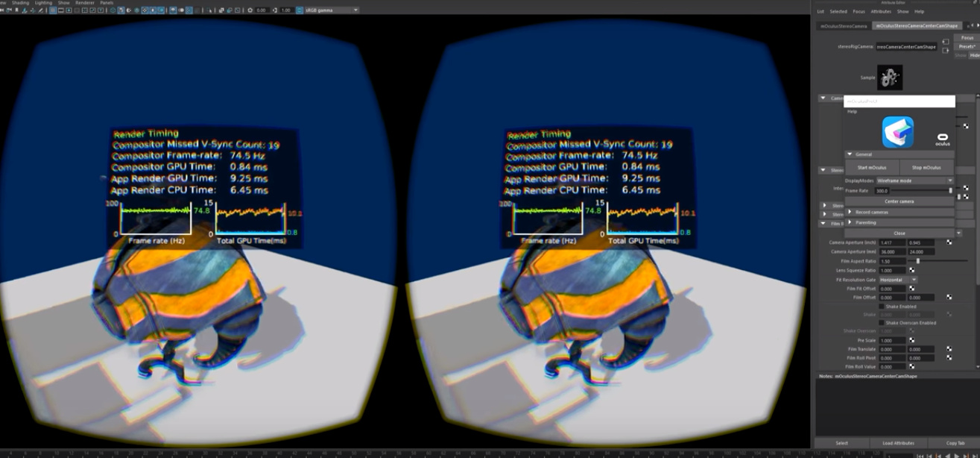Image resolution: width=980 pixels, height=458 pixels.
Task: Open the sRGB gamma view transform dropdown
Action: point(330,10)
